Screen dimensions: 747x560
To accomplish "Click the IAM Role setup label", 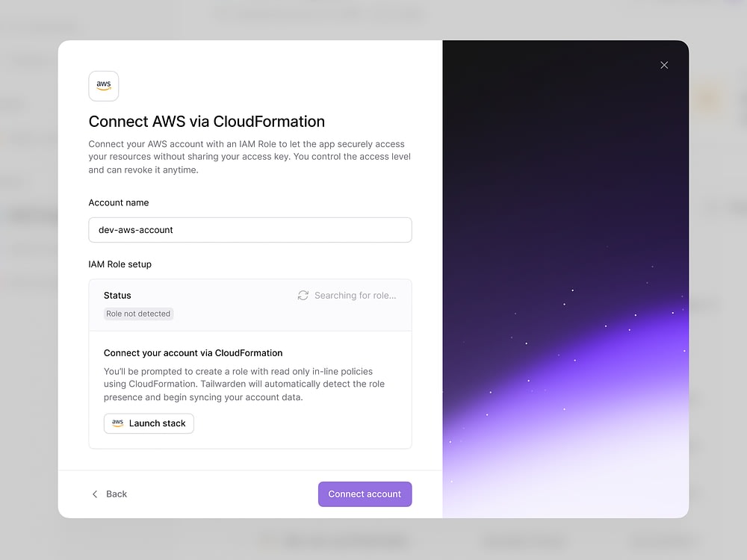I will coord(120,264).
